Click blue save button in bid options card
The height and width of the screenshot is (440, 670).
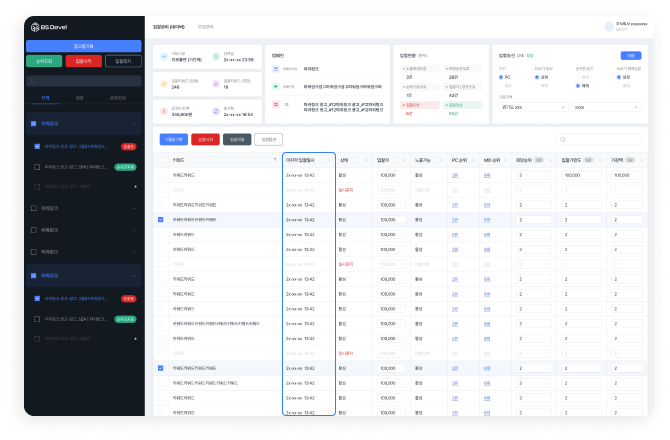pos(631,56)
